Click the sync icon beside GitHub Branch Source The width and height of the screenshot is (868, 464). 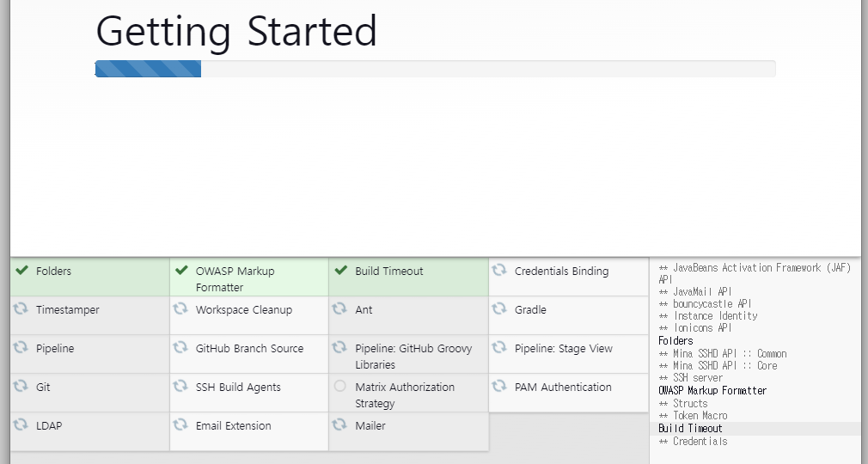(x=180, y=347)
